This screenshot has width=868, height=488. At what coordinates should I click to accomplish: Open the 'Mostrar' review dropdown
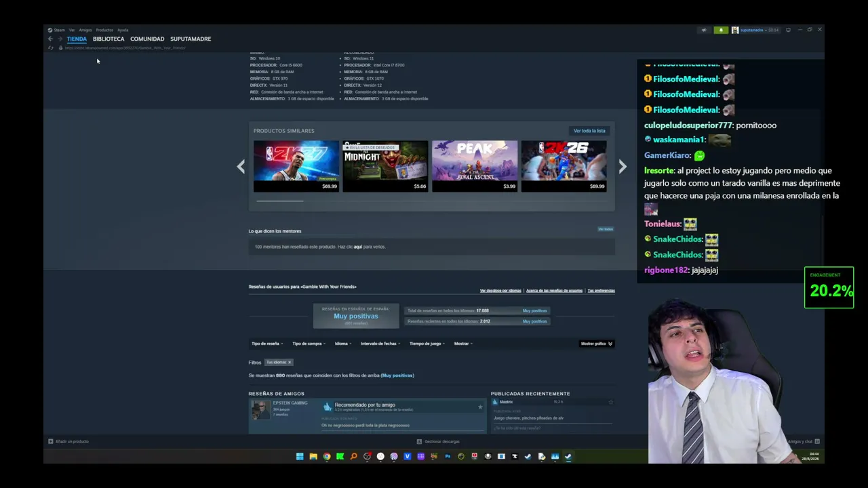click(x=463, y=344)
